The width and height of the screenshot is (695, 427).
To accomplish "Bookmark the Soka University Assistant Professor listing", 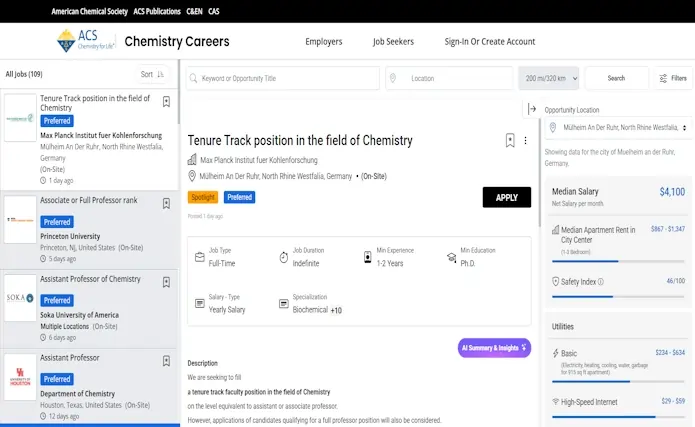I will (x=166, y=282).
